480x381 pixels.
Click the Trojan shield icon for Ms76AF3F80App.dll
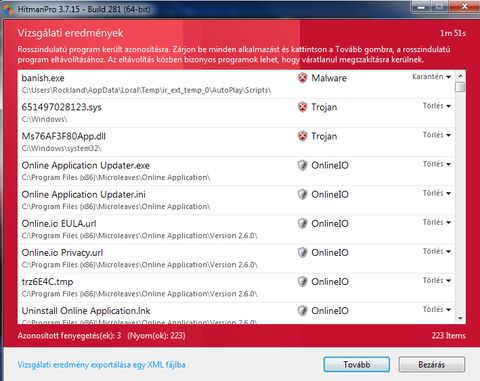coord(302,136)
